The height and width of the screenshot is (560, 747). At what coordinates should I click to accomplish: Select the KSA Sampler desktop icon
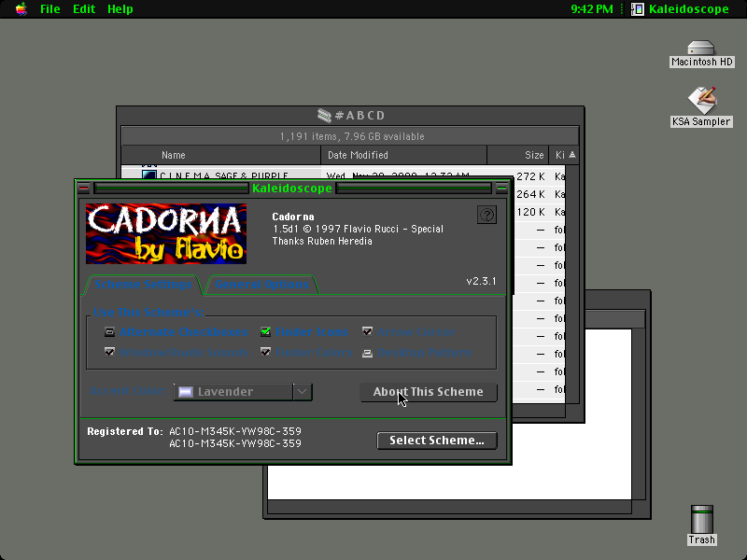[701, 106]
